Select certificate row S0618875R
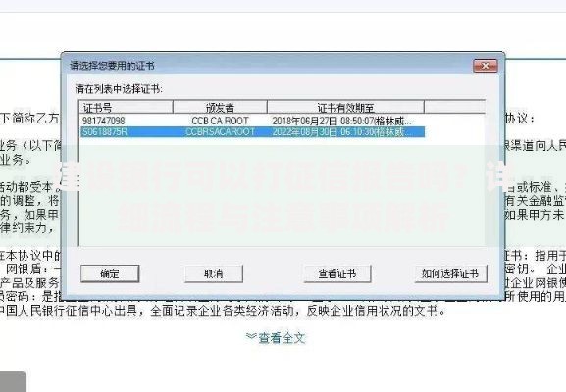566x392 pixels. (252, 132)
